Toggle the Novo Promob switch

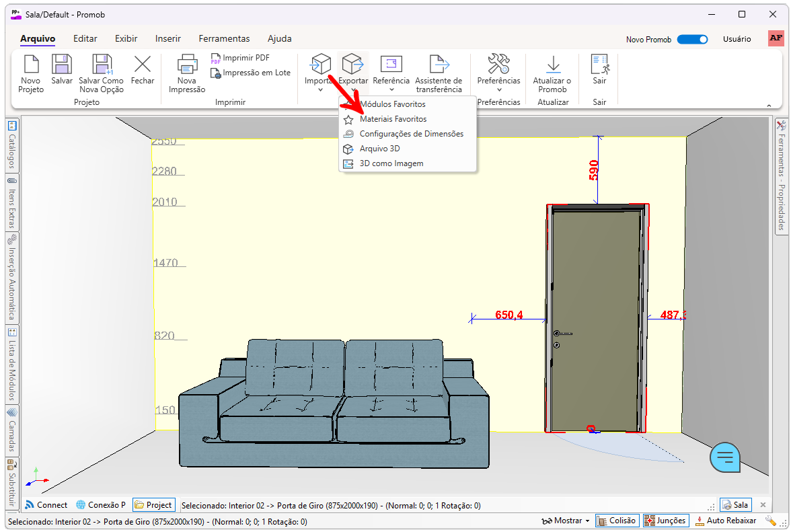[x=692, y=39]
